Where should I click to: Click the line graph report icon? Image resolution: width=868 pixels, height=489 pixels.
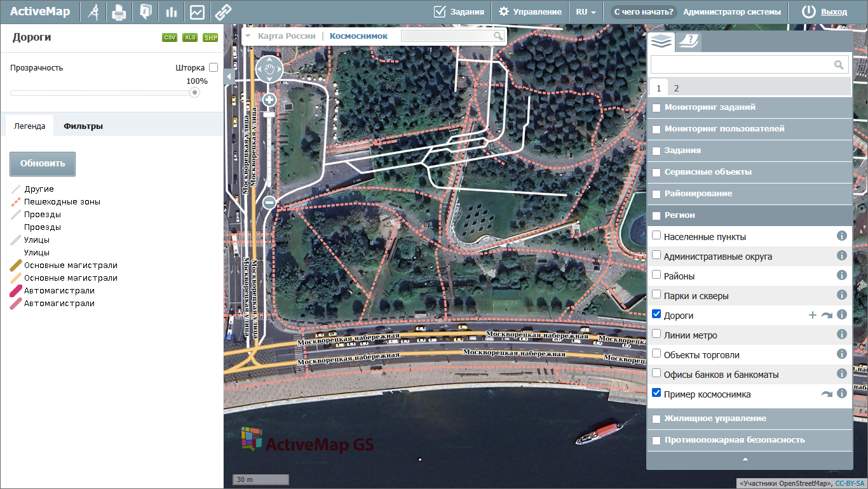[197, 12]
